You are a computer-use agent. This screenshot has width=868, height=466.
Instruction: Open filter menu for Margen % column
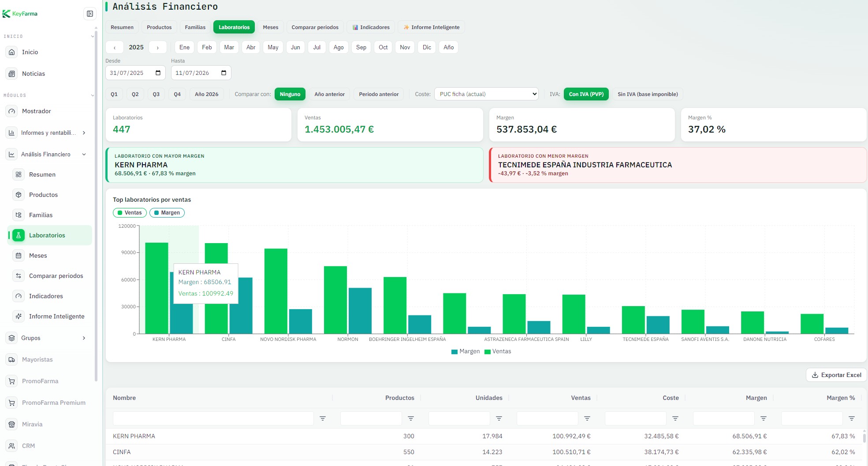coord(852,418)
